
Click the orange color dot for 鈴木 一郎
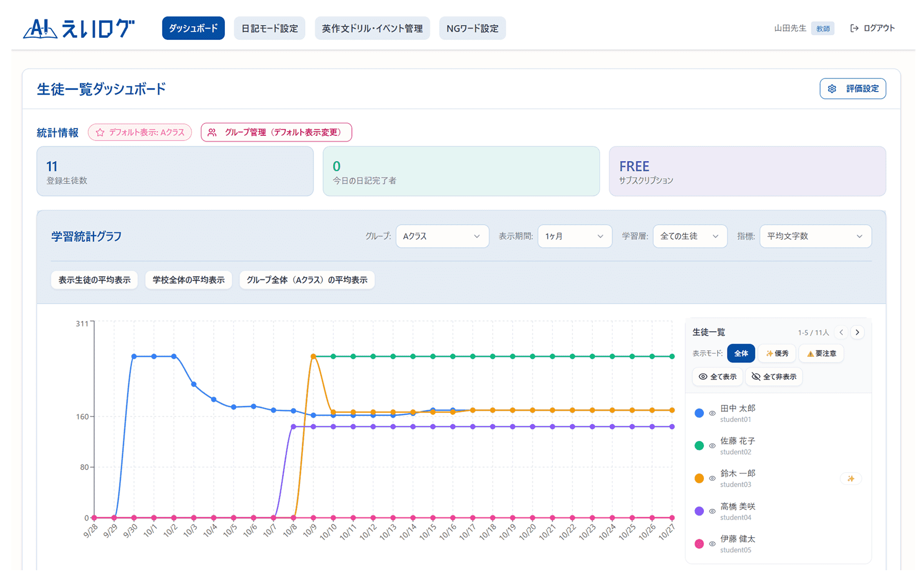(699, 478)
